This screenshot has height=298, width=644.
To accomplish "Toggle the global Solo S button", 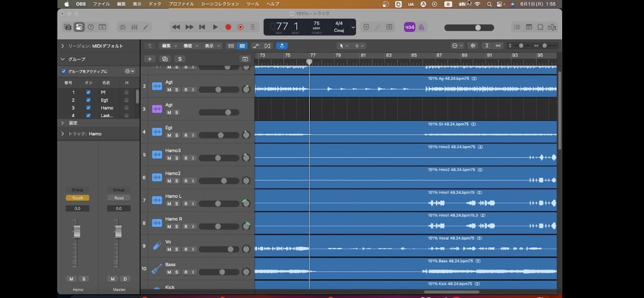I will 180,59.
